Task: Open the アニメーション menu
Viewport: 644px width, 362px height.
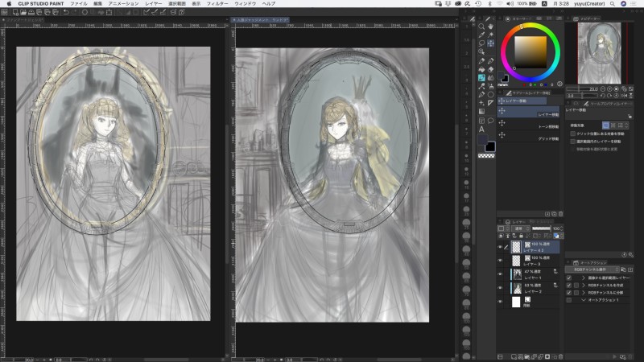Action: [123, 3]
